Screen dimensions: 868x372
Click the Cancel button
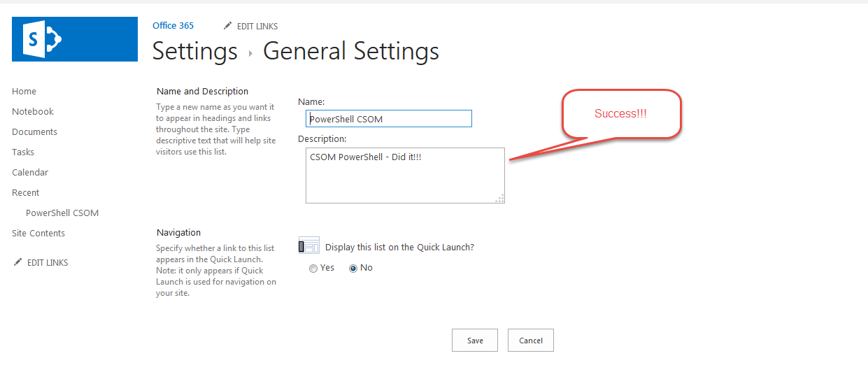[x=531, y=341]
